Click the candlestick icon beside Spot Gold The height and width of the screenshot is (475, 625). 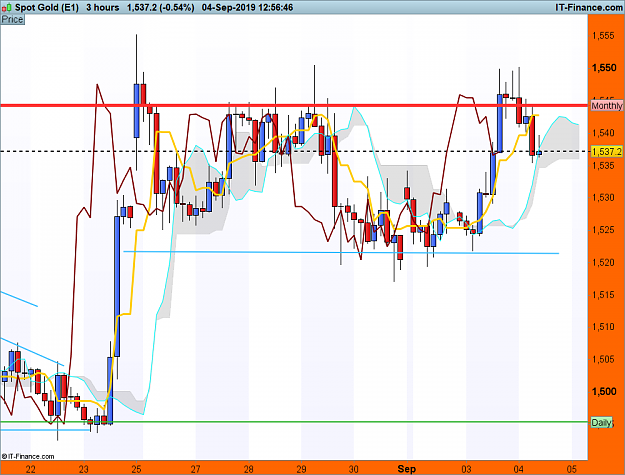click(7, 8)
